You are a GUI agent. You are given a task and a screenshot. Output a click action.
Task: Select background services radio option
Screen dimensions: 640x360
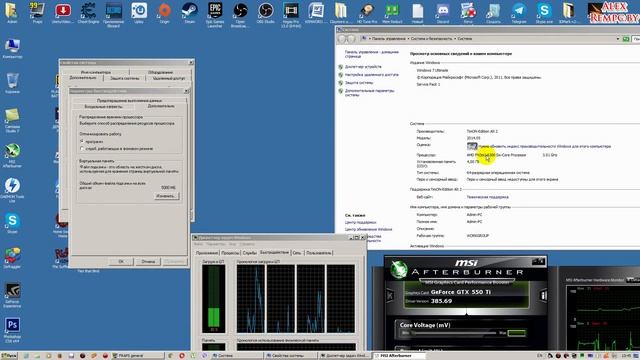[x=82, y=149]
